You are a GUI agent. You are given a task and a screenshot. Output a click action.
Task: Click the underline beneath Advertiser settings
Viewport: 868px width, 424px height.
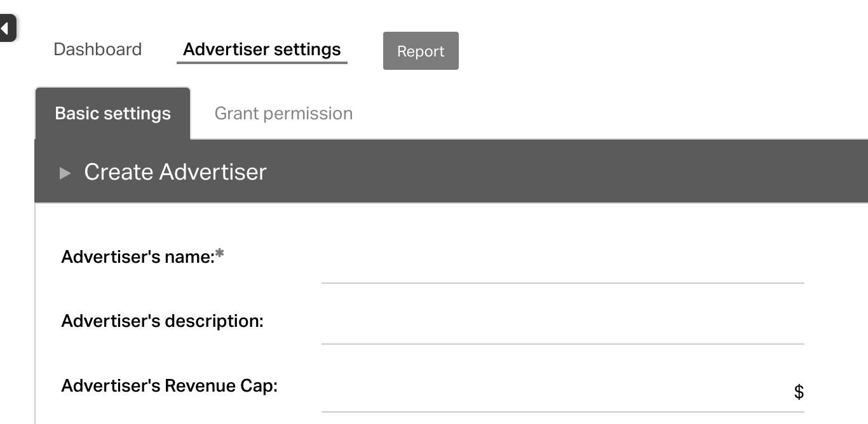pos(262,63)
